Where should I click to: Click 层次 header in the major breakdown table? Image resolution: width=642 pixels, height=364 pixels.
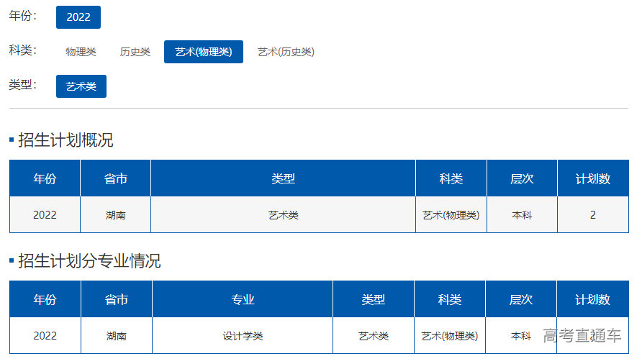pos(521,299)
